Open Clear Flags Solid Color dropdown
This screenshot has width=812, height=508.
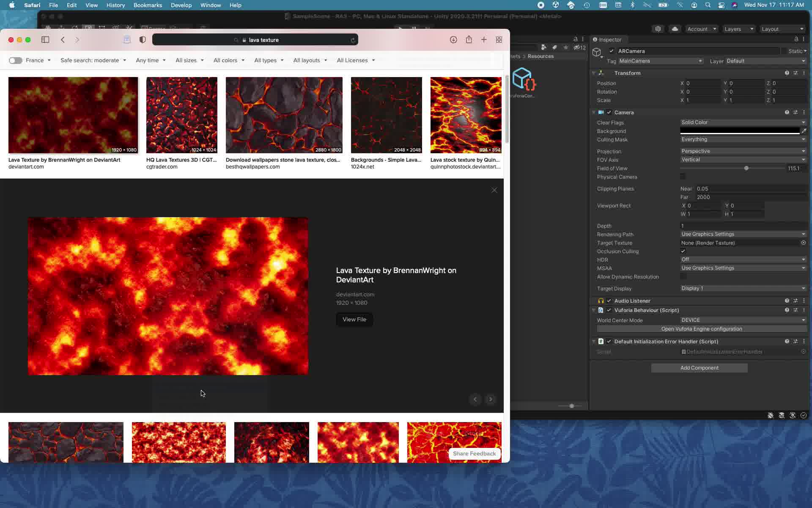743,122
